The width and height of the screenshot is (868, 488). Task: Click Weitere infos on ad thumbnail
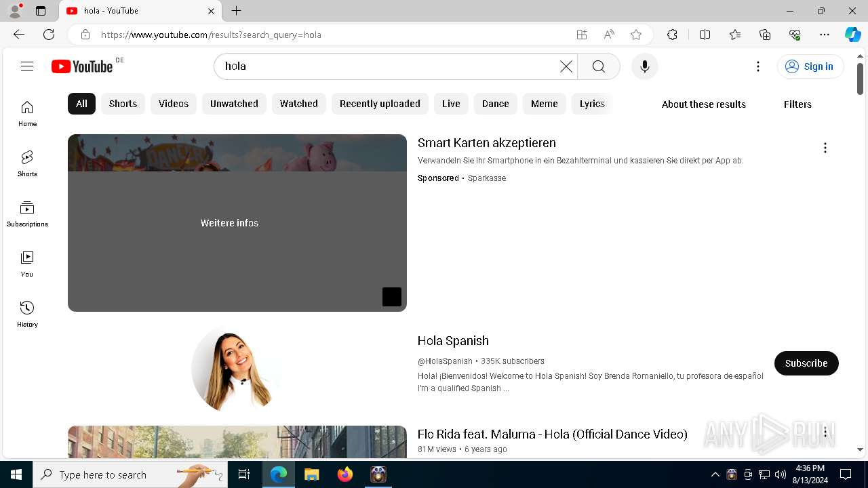tap(229, 223)
